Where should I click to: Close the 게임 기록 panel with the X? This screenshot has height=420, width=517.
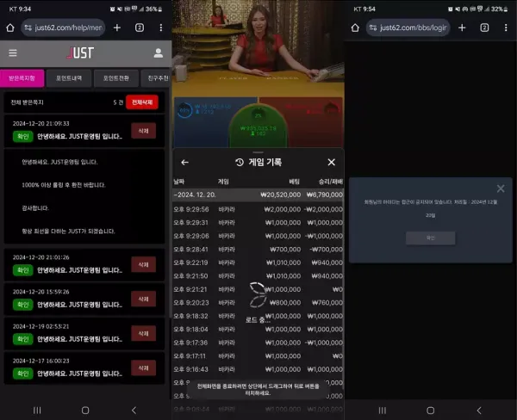331,162
